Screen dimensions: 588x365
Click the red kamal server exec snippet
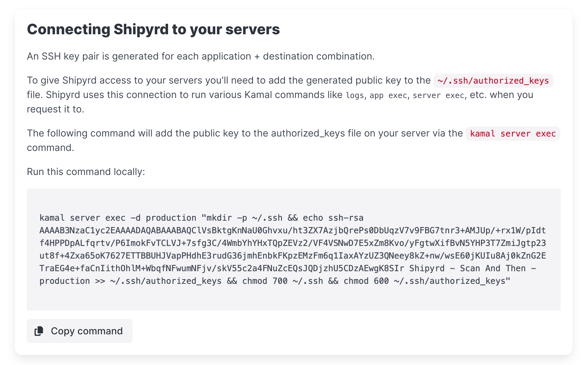point(513,133)
